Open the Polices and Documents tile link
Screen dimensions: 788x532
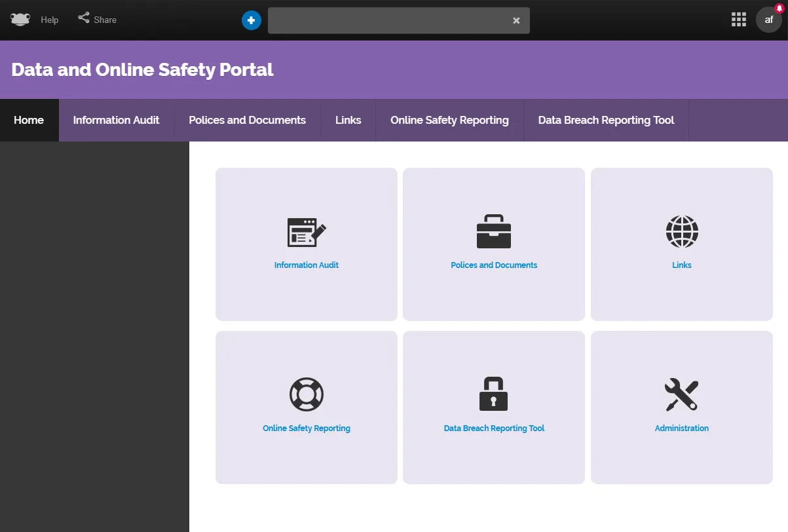point(494,265)
